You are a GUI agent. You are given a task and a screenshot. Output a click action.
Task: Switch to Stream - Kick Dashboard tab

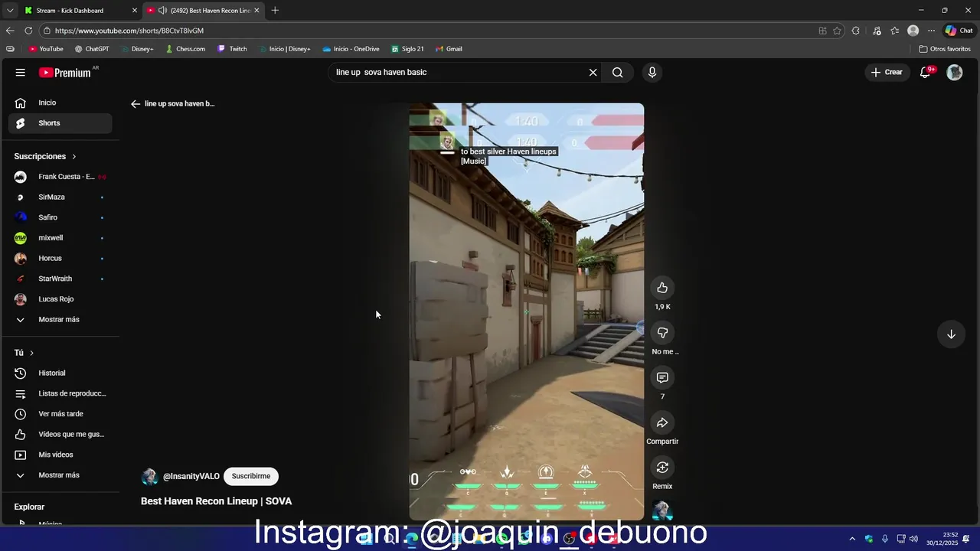pos(70,11)
